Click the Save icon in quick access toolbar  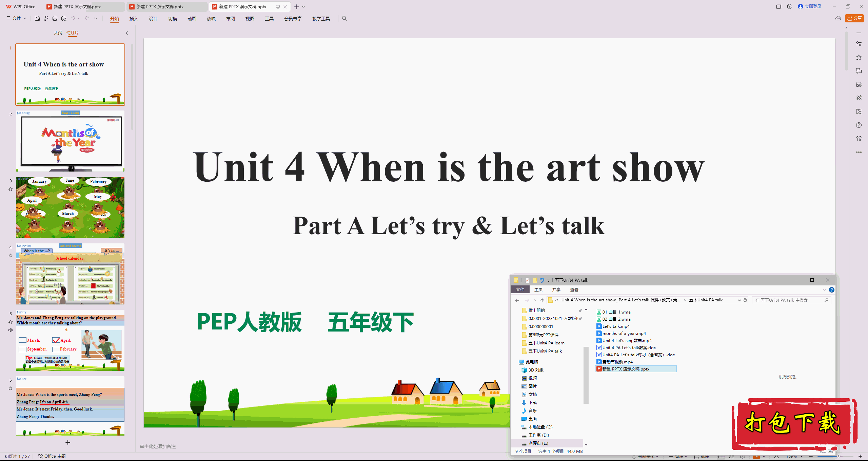pos(37,18)
